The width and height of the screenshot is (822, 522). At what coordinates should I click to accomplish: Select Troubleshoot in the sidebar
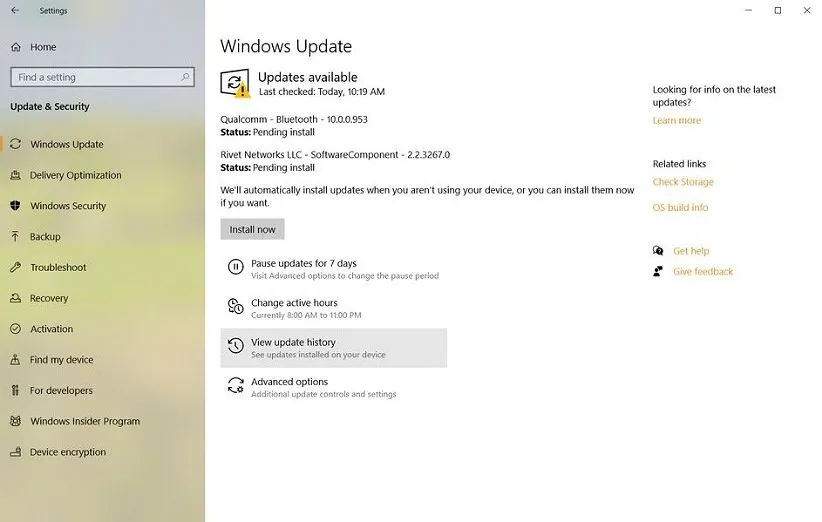pyautogui.click(x=58, y=267)
